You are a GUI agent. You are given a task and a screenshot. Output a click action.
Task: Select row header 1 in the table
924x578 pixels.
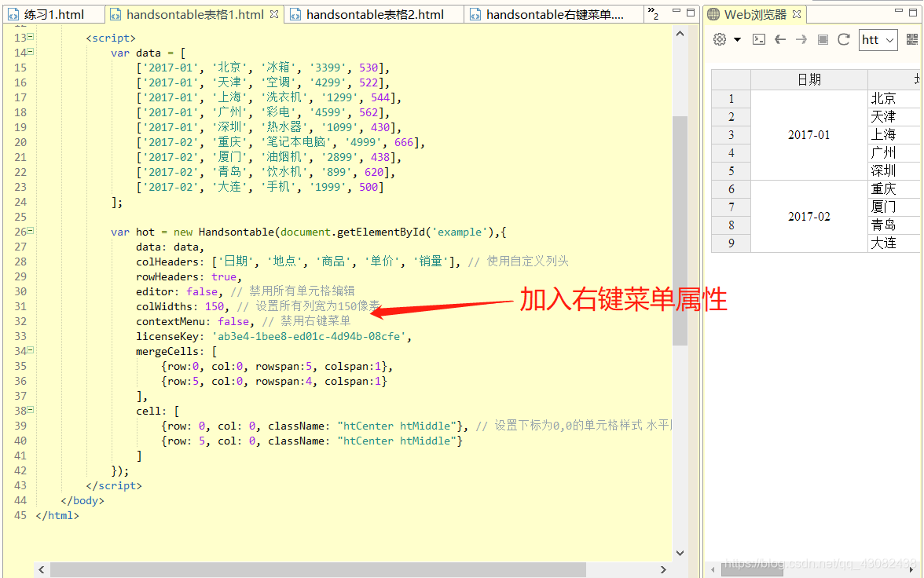tap(731, 98)
